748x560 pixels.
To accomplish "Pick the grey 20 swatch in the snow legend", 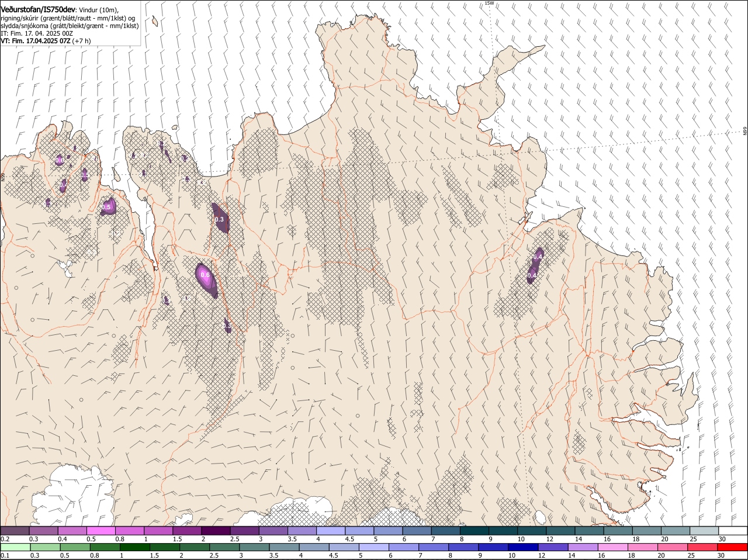I will click(x=675, y=531).
